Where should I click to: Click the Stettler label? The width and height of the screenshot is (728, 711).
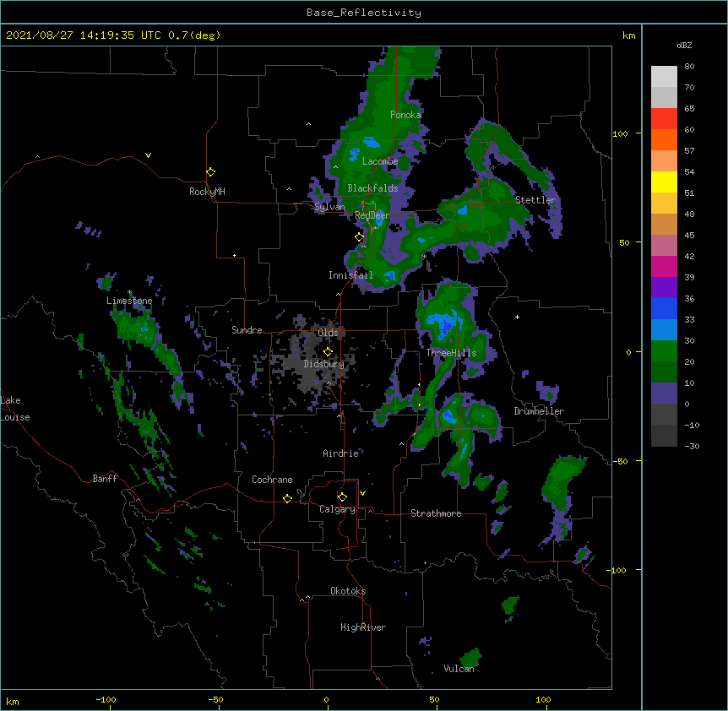(535, 200)
